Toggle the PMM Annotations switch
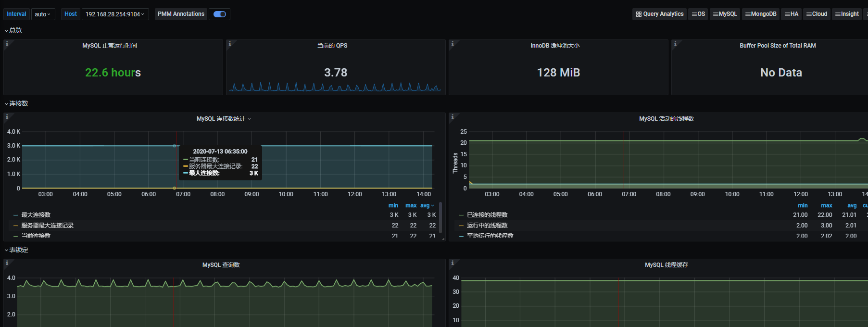The image size is (868, 327). tap(220, 14)
